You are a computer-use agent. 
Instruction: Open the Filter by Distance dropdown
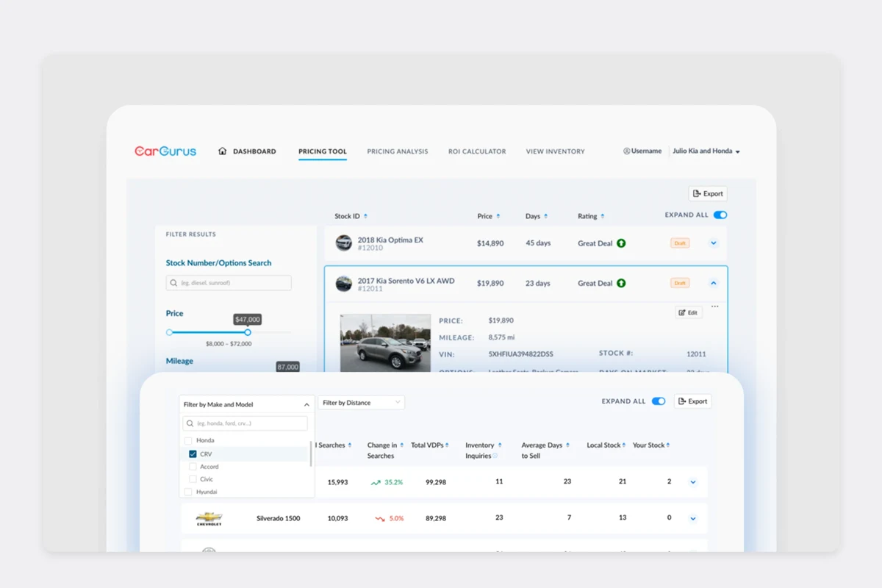(x=362, y=403)
